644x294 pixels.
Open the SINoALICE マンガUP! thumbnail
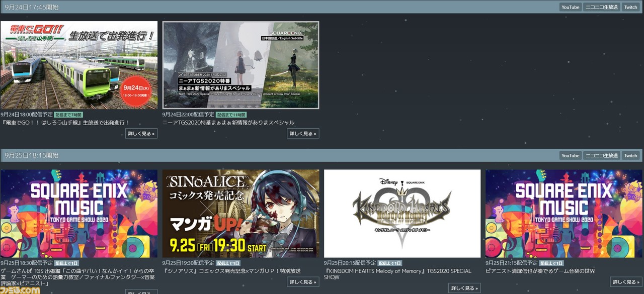pos(240,214)
